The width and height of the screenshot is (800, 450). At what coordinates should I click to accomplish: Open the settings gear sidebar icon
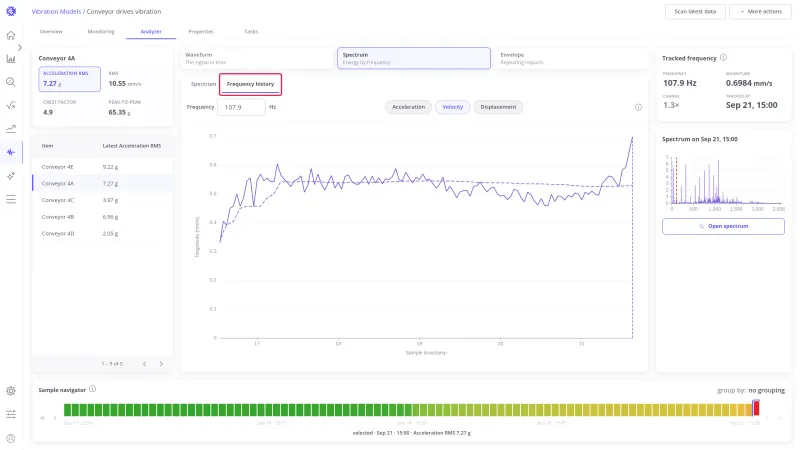11,391
